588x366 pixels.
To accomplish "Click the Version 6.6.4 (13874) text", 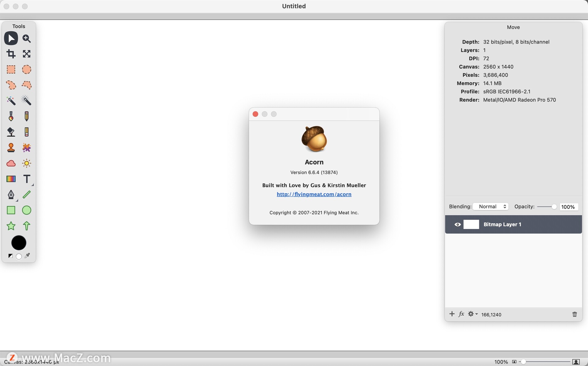I will pos(314,172).
